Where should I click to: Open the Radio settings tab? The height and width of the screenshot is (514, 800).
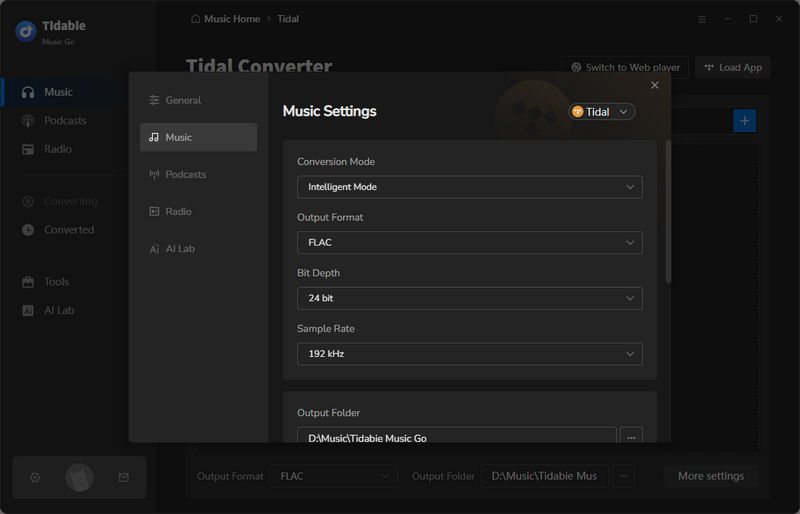click(198, 211)
